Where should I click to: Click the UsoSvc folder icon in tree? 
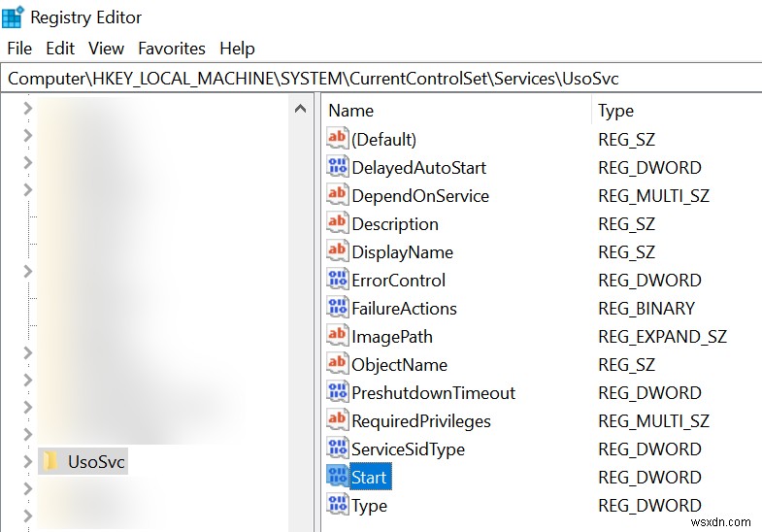point(50,461)
